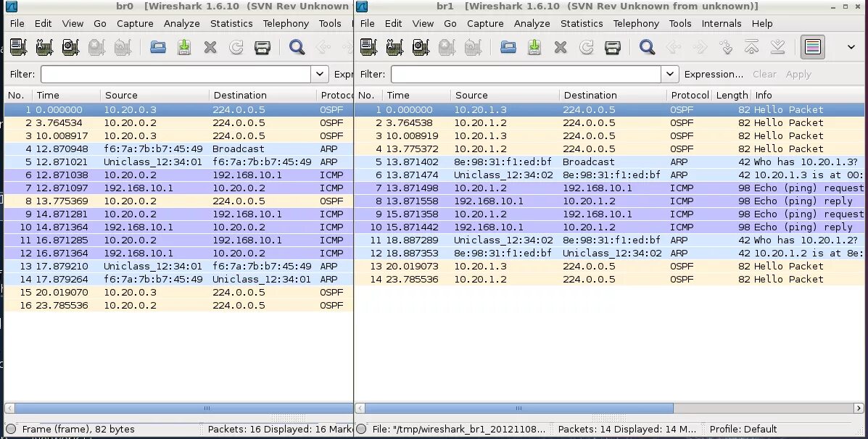Open capture options in br1 window toolbar
Screen dimensions: 868x439
394,48
